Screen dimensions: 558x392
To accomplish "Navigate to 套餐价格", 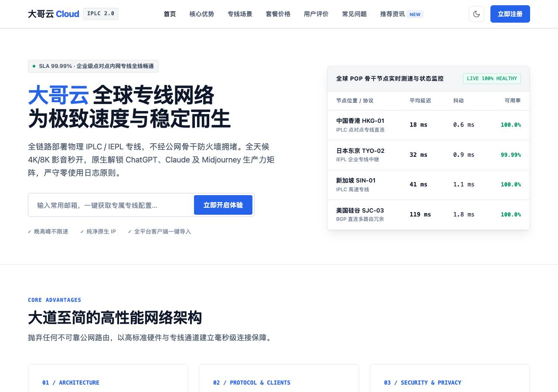I will [x=278, y=14].
